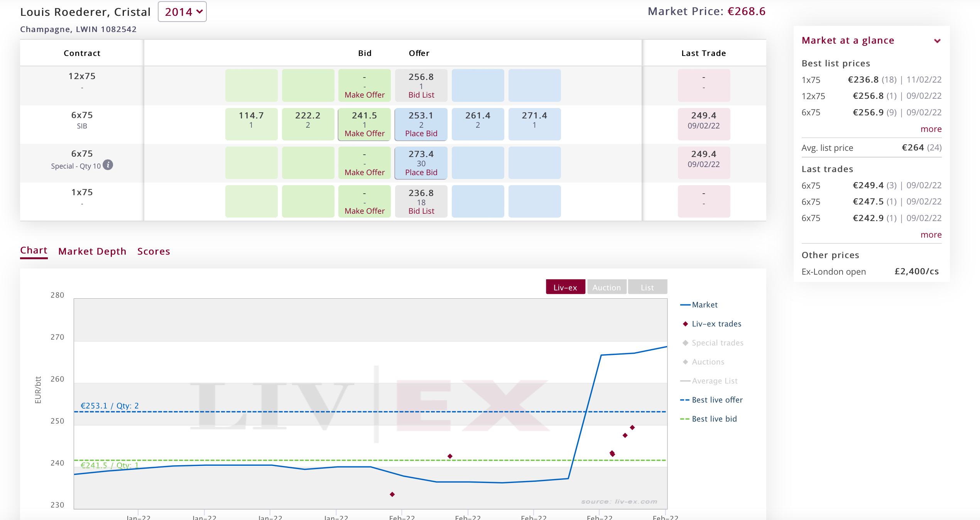This screenshot has height=520, width=980.
Task: Click Place Bid at 253.1 for 6x75 SIB
Action: point(421,133)
